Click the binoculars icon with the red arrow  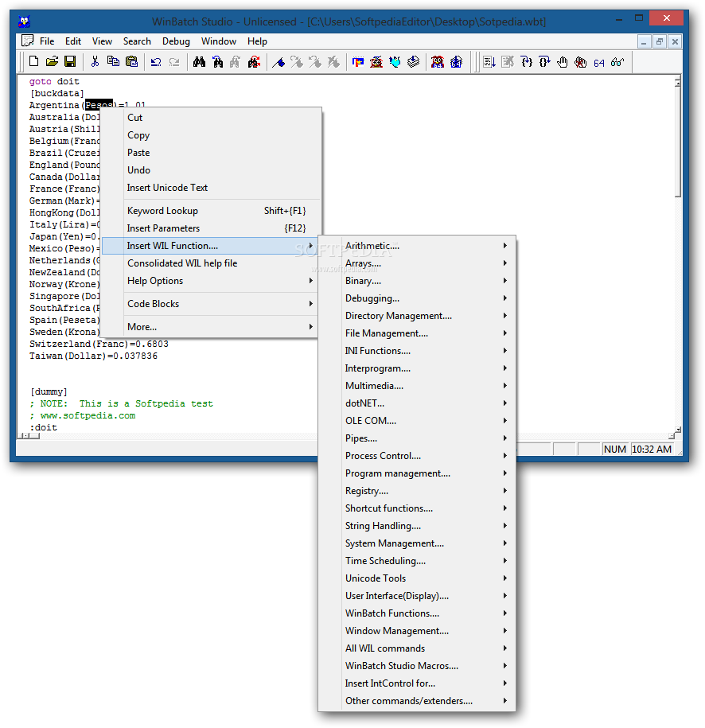click(254, 61)
